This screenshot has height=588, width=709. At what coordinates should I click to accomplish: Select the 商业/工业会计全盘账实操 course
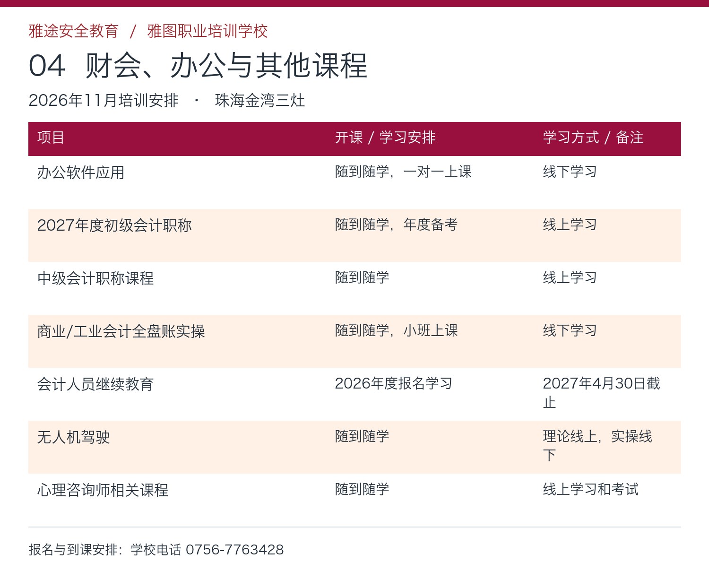click(x=121, y=331)
